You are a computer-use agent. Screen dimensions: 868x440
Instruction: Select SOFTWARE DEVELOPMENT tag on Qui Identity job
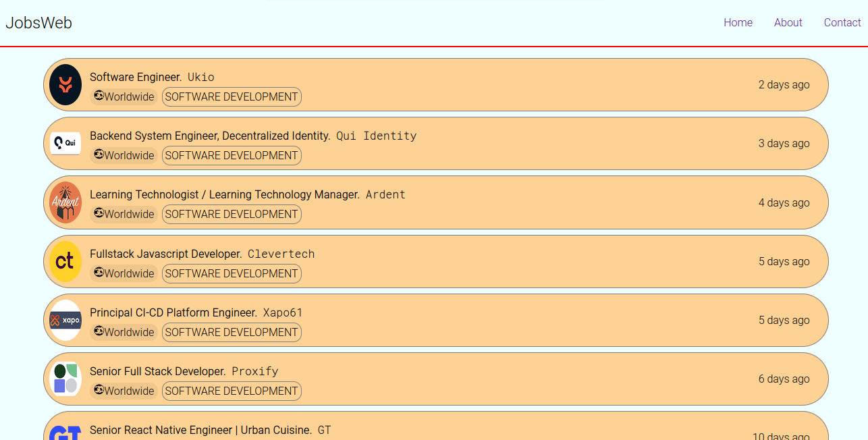232,155
